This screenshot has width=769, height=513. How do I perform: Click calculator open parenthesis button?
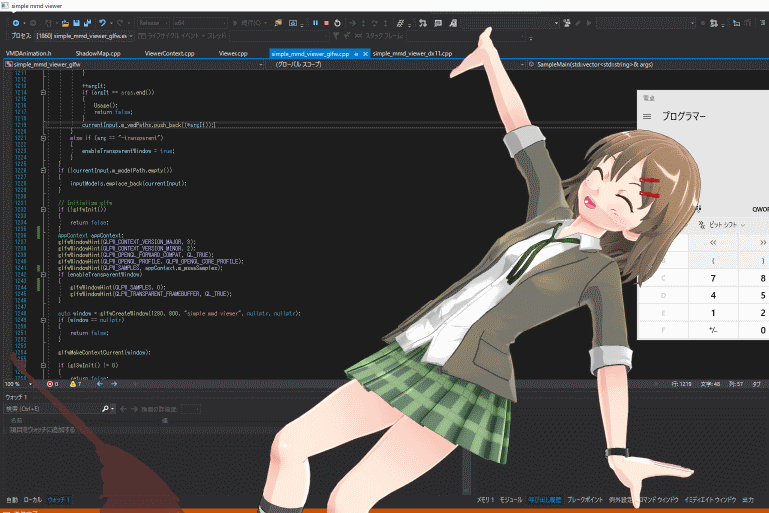[713, 260]
